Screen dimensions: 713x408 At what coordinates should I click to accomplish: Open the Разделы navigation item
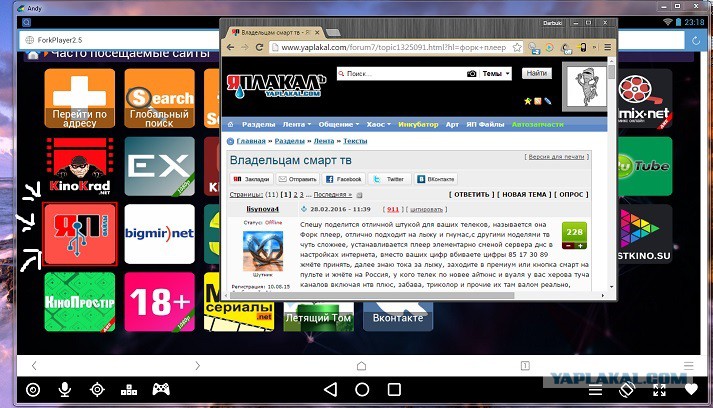point(258,124)
